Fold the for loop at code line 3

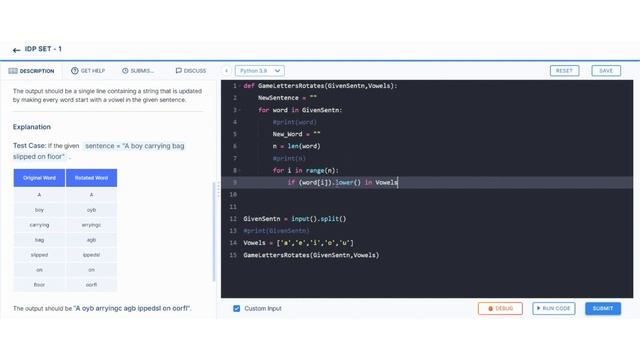point(240,110)
